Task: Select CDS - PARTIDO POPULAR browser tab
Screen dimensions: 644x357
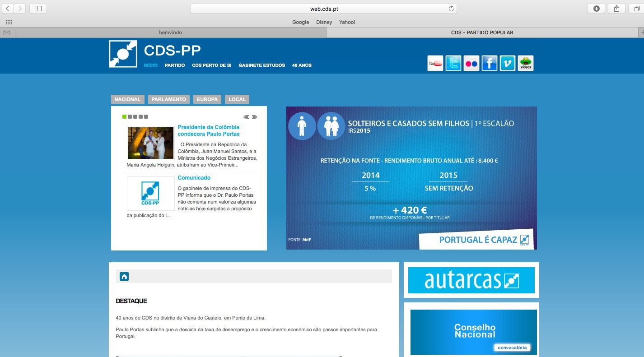Action: tap(482, 32)
